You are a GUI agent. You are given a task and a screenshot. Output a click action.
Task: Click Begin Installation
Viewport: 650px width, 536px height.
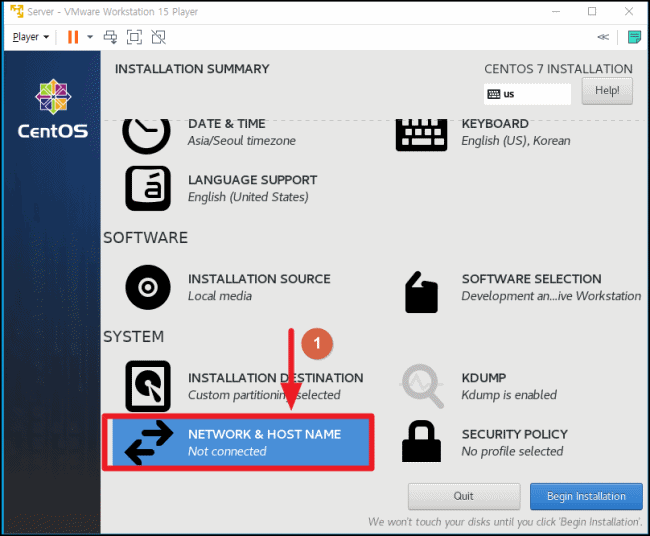(x=586, y=496)
